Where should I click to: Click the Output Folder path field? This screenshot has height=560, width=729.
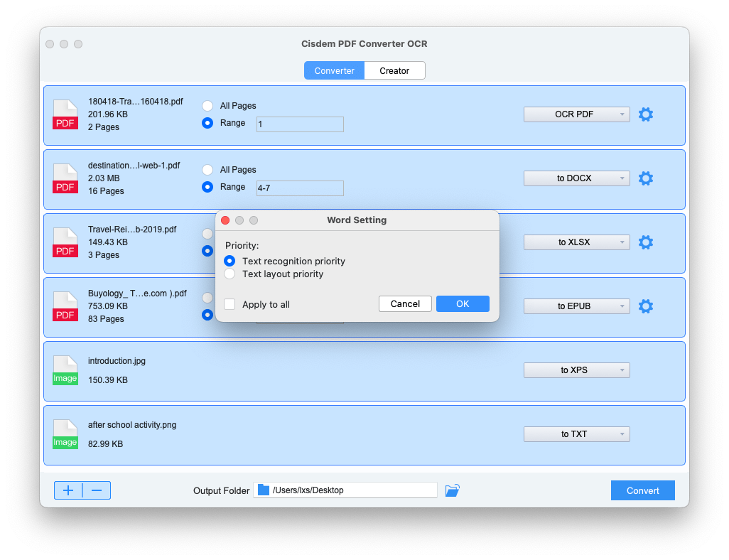pos(345,490)
